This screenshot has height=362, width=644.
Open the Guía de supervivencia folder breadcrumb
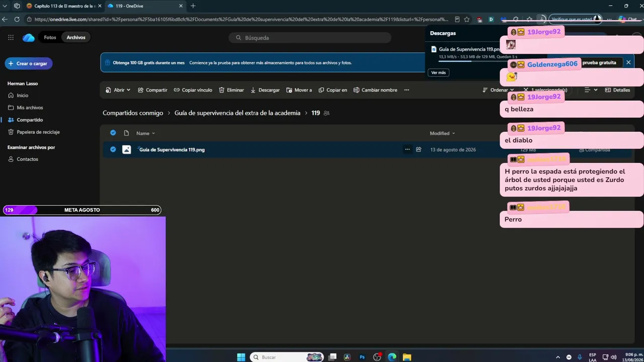click(237, 113)
